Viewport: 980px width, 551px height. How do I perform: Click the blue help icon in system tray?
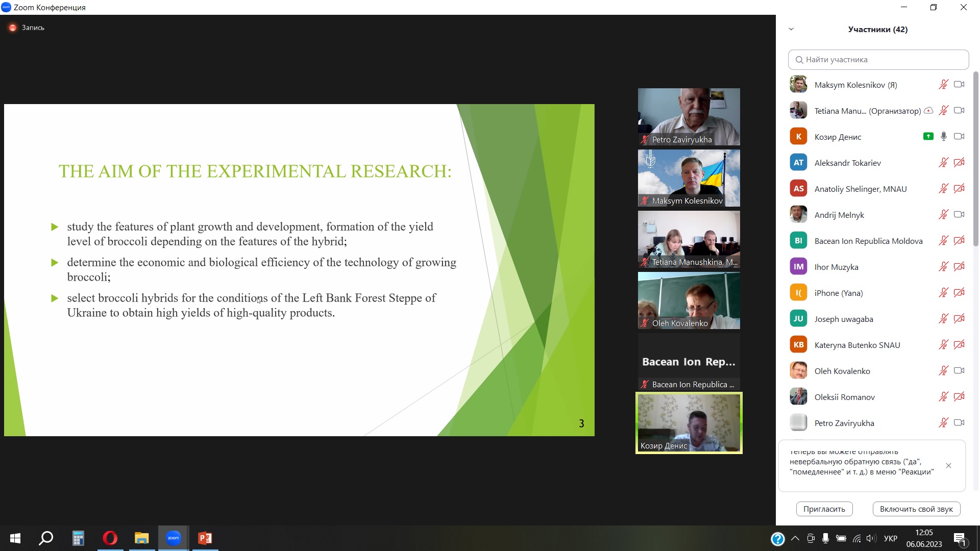pos(777,538)
